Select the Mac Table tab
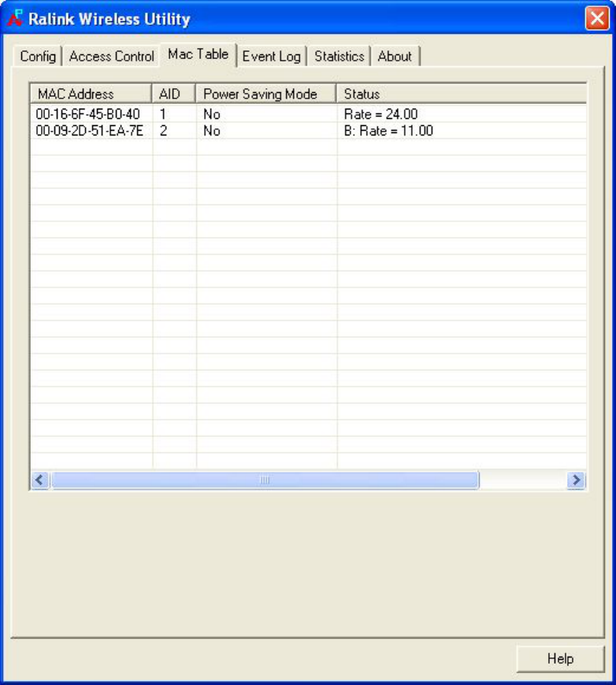The width and height of the screenshot is (616, 685). point(198,54)
